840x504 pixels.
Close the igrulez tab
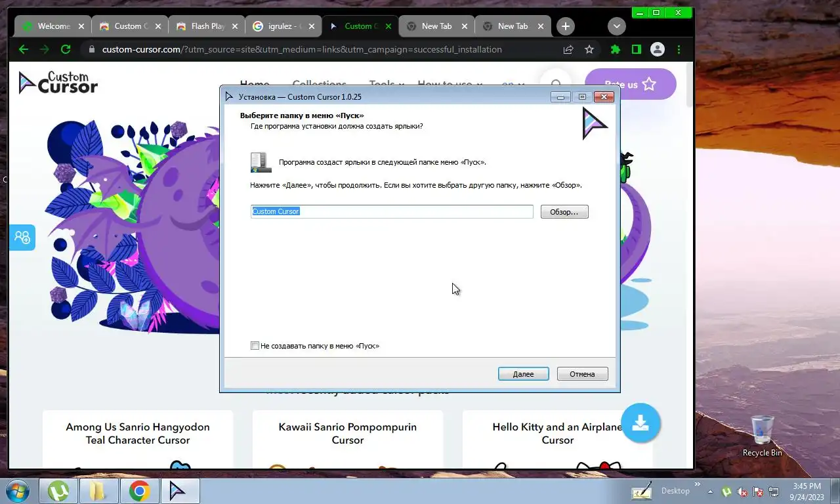click(x=312, y=26)
